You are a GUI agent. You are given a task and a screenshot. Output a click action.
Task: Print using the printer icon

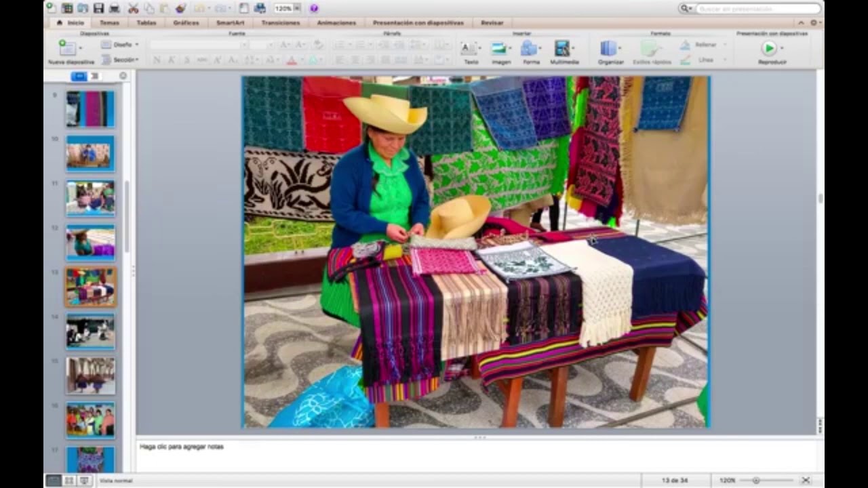click(x=114, y=8)
